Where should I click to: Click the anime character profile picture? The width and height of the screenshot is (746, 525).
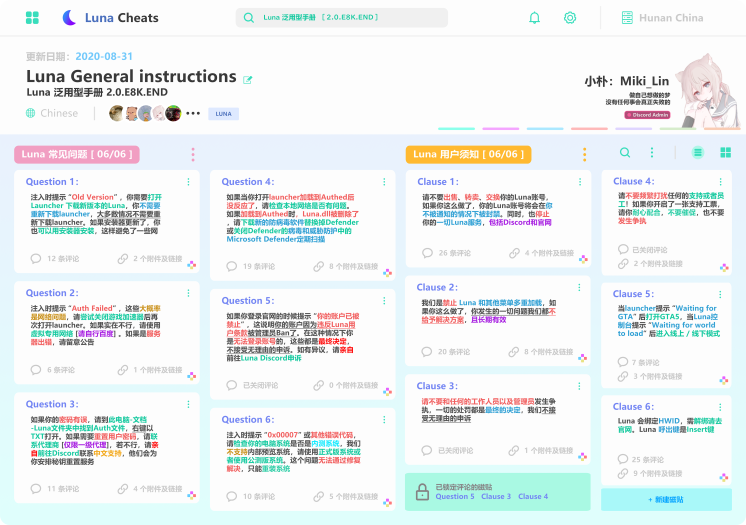(x=707, y=90)
